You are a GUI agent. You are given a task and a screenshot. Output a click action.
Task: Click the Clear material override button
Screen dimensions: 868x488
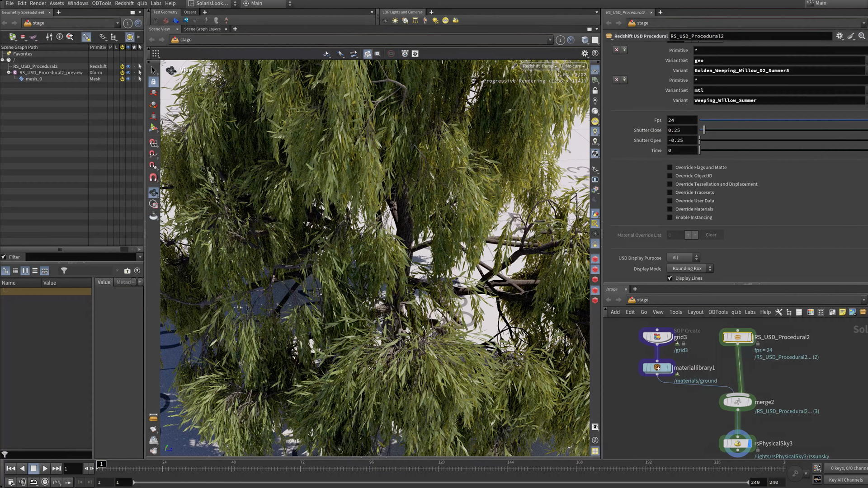711,235
